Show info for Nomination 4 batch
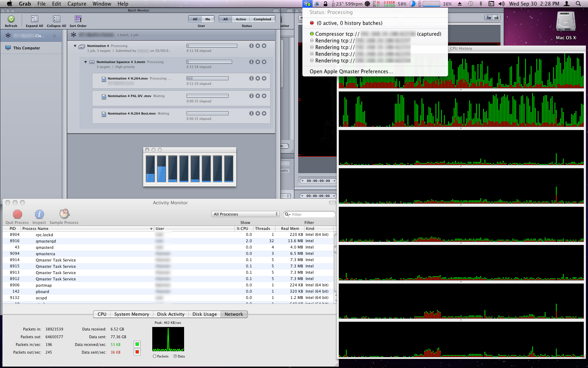Screen dimensions: 588x368 click(251, 46)
